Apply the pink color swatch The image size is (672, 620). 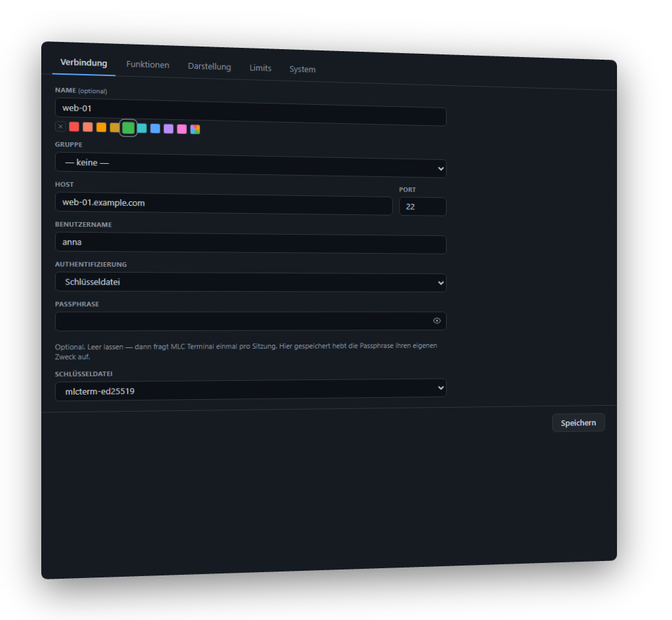pos(181,129)
